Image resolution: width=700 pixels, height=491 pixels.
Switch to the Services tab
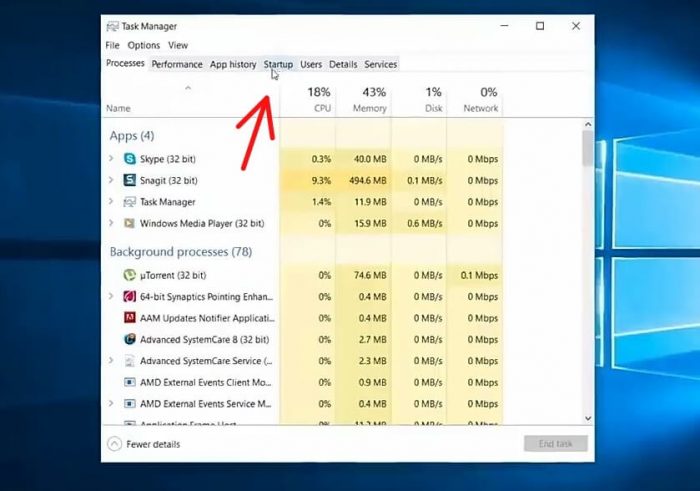coord(380,64)
